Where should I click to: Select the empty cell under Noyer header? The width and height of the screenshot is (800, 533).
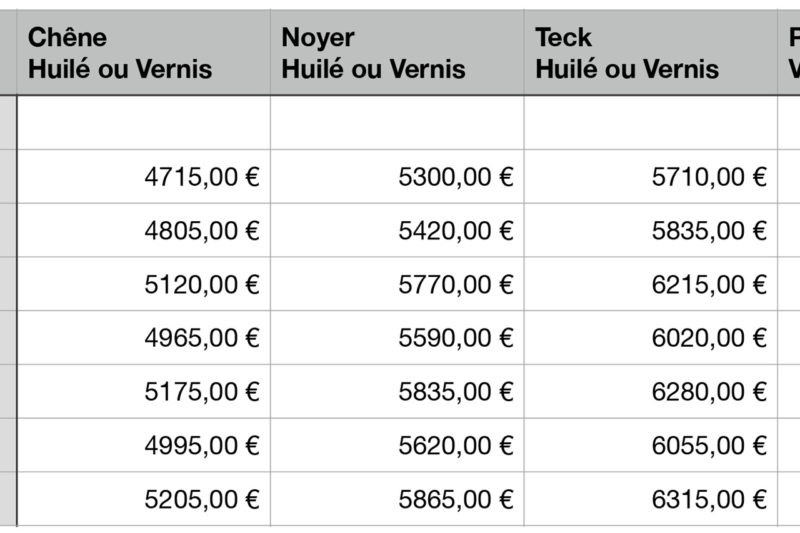[x=397, y=123]
